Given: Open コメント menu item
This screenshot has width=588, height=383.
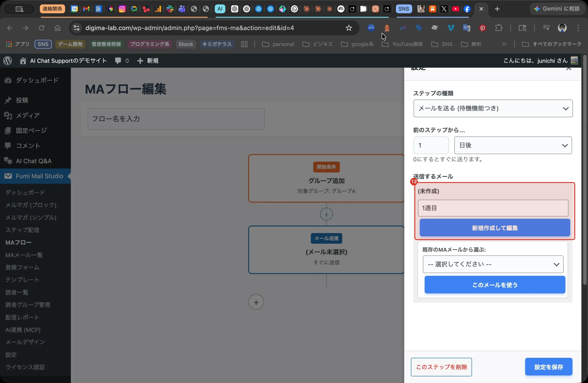Looking at the screenshot, I should tap(35, 145).
